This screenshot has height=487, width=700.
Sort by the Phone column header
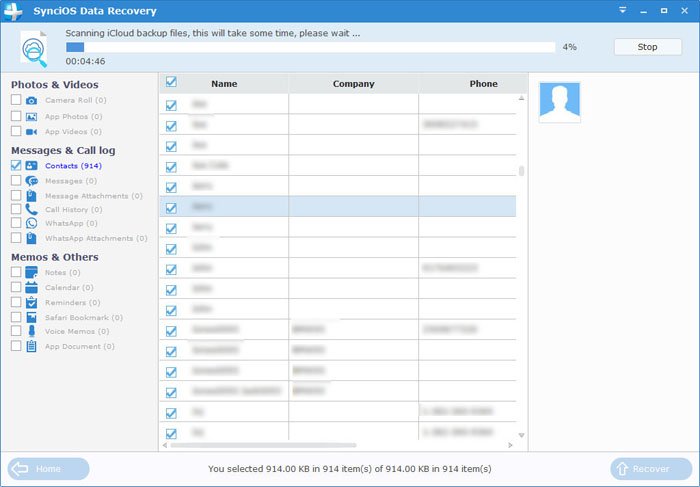click(x=483, y=84)
